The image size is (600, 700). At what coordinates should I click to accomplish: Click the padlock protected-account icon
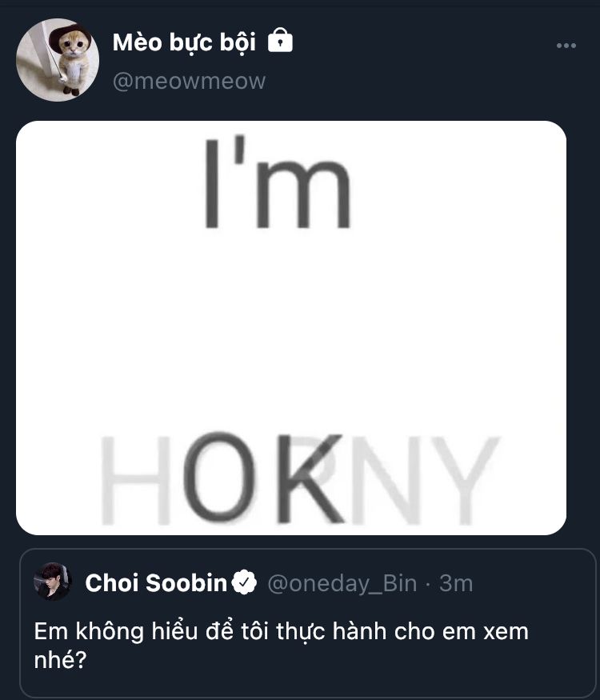[x=280, y=40]
